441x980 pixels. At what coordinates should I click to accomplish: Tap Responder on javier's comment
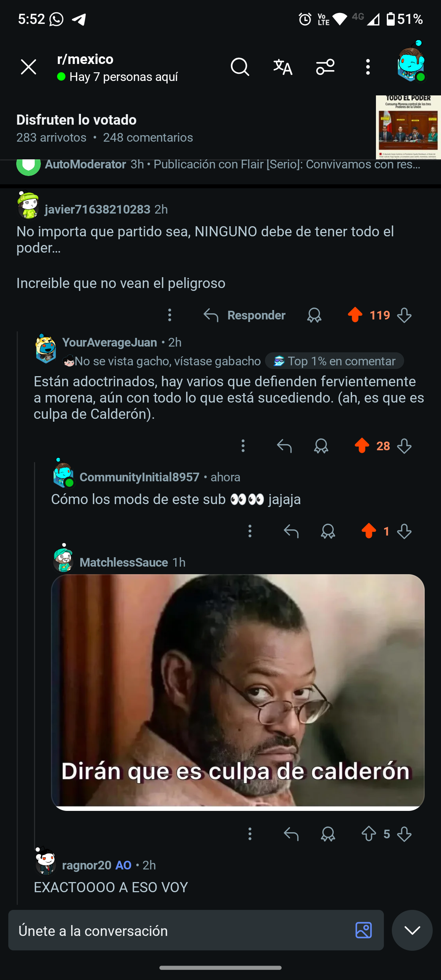(244, 315)
